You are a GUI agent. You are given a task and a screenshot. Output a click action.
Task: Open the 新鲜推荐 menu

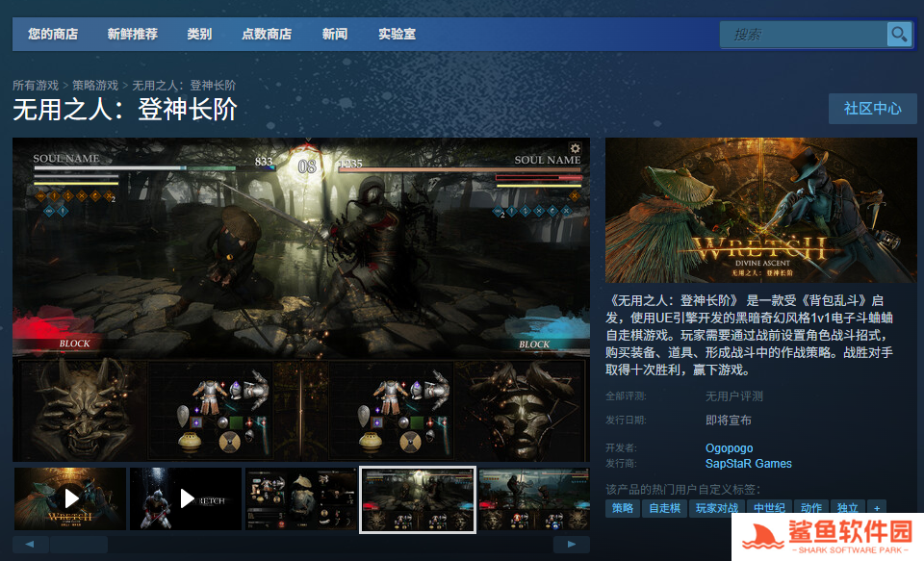[133, 34]
